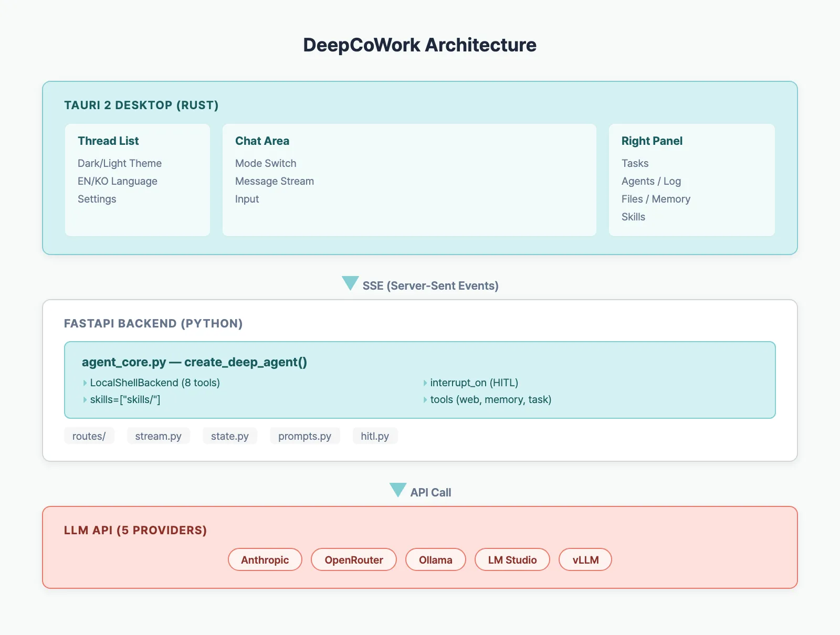Open the state.py file tag
This screenshot has width=840, height=635.
(x=229, y=436)
